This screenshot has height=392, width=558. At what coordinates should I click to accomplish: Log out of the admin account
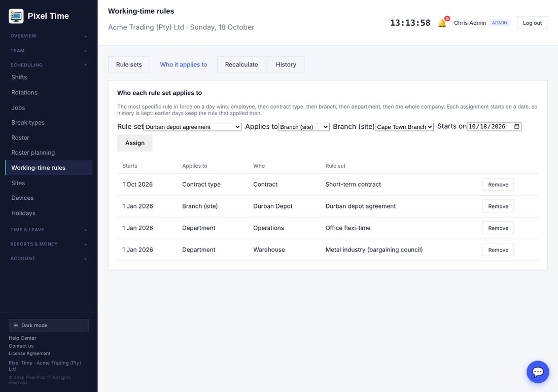(x=532, y=23)
